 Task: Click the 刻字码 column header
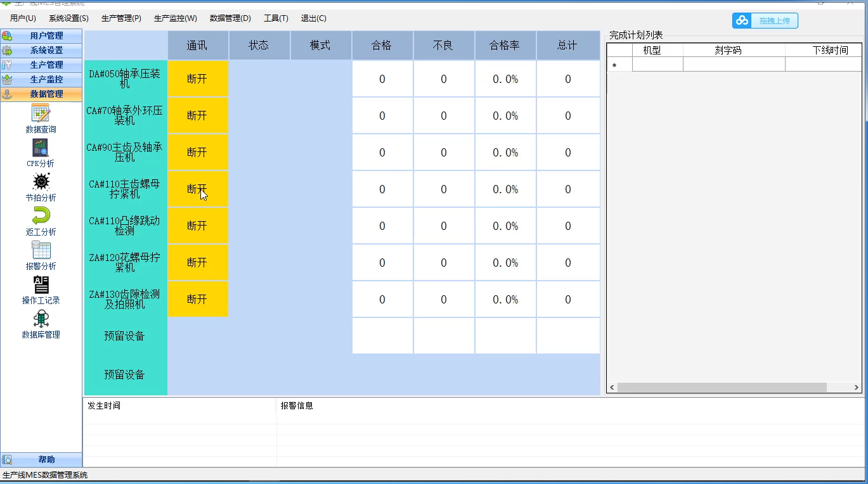(x=727, y=50)
